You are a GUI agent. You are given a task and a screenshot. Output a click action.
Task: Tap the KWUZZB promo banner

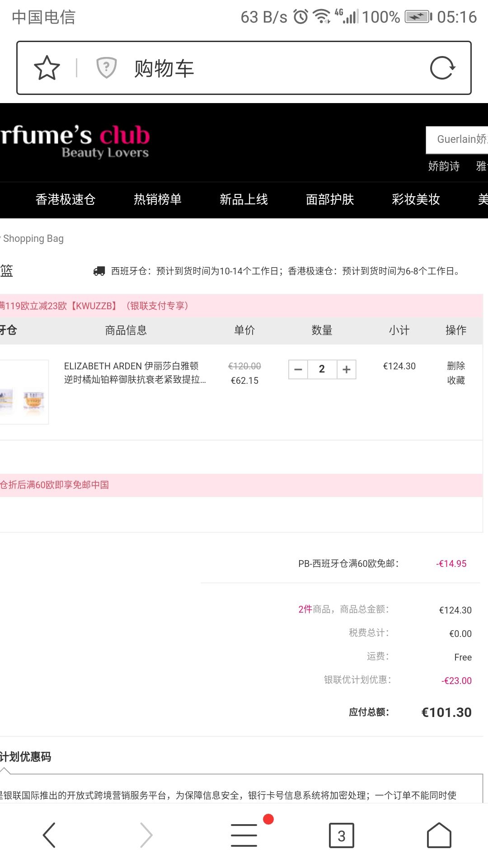(x=241, y=306)
